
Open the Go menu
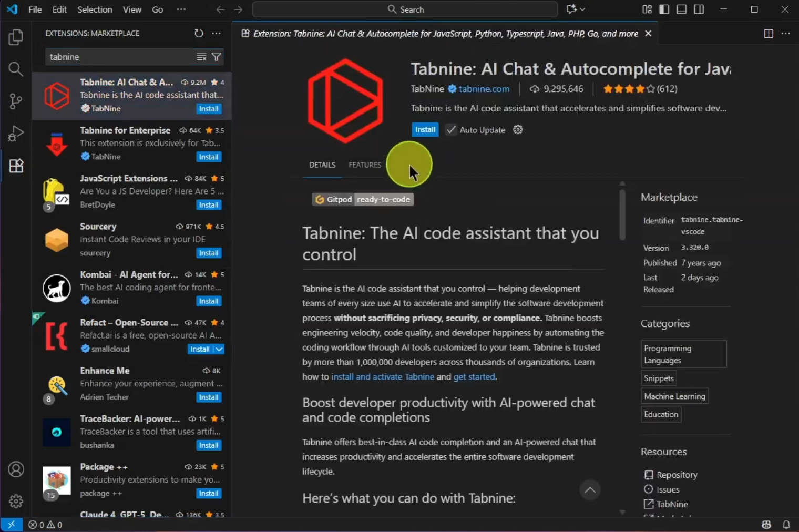pyautogui.click(x=158, y=9)
